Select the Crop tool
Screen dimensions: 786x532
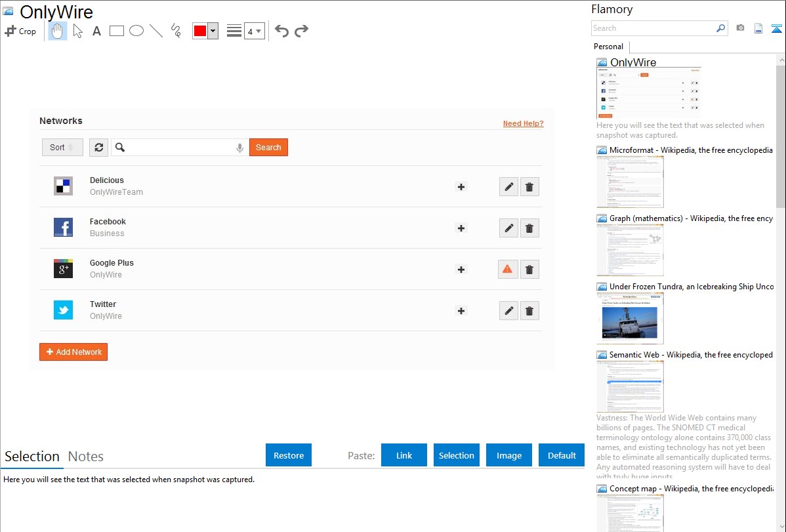[20, 31]
